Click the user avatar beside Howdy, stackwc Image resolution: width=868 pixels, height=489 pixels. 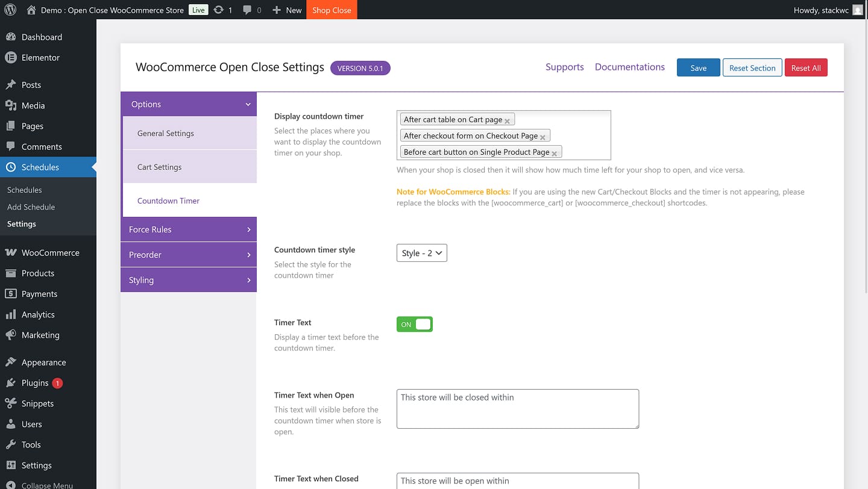click(x=858, y=10)
